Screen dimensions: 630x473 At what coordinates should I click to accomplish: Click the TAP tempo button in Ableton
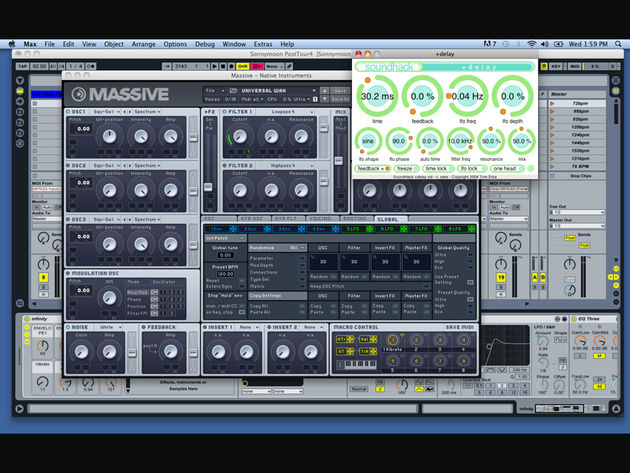click(22, 66)
